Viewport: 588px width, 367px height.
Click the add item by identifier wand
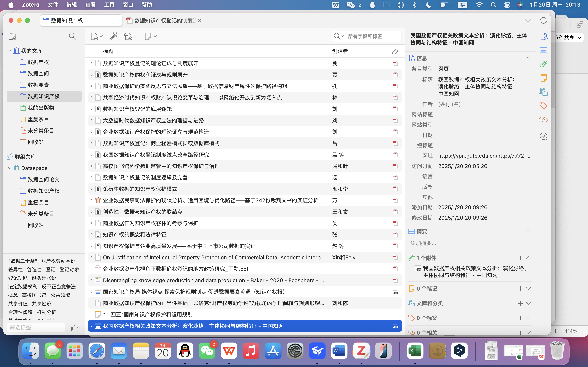coord(114,36)
